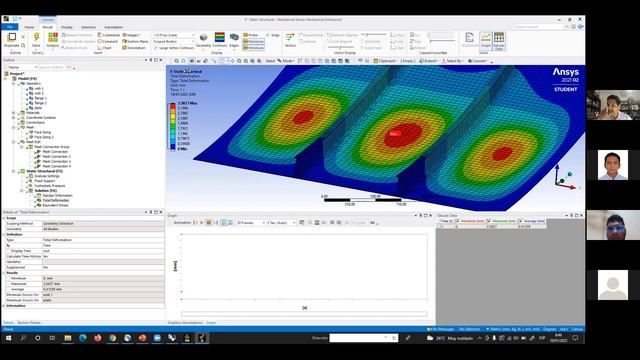
Task: Select Analysis Settings in outline
Action: 47,176
